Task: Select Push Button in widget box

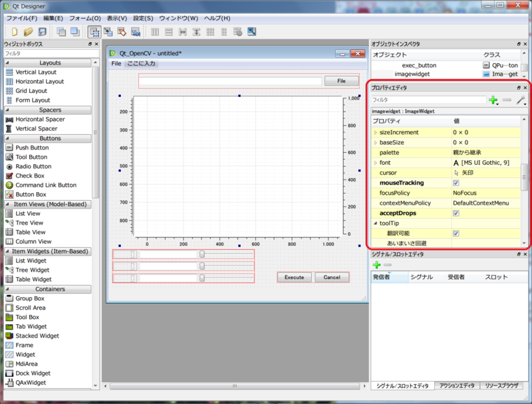Action: pos(32,148)
